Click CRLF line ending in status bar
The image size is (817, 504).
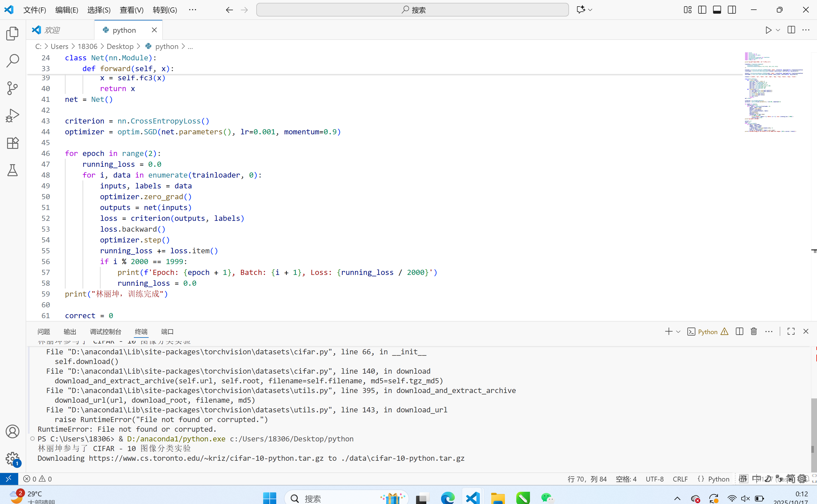click(680, 479)
